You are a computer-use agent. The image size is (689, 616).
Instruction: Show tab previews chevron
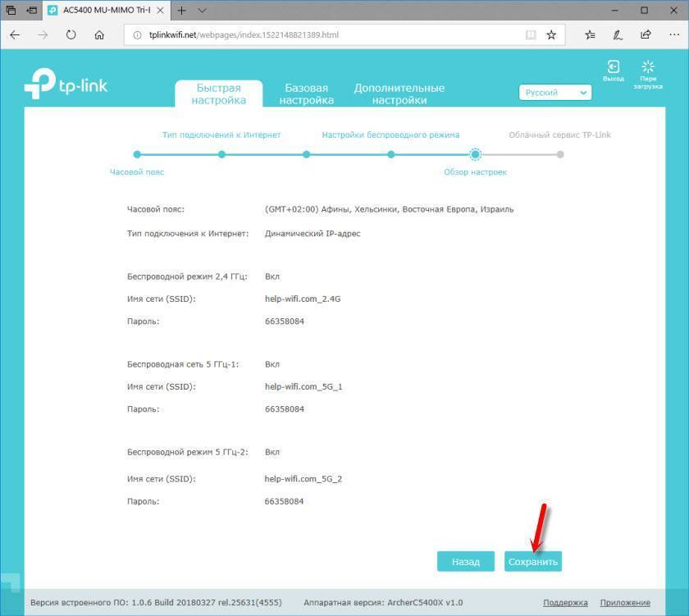pyautogui.click(x=202, y=10)
